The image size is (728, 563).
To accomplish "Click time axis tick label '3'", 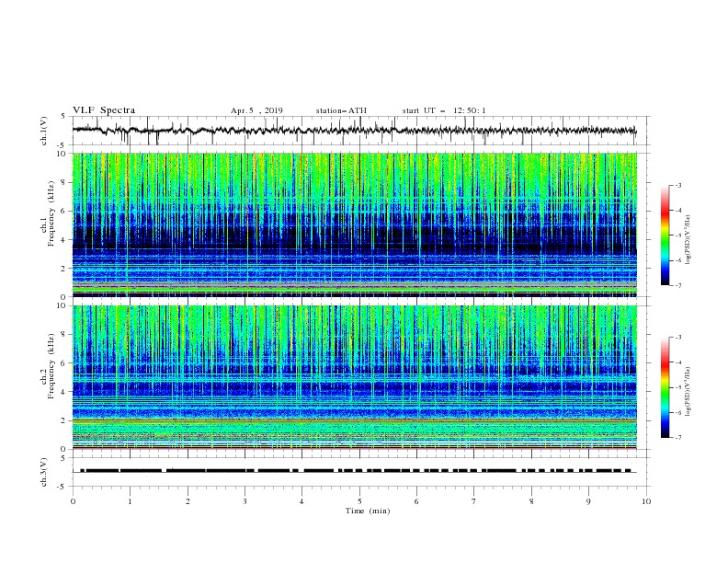I will click(245, 501).
